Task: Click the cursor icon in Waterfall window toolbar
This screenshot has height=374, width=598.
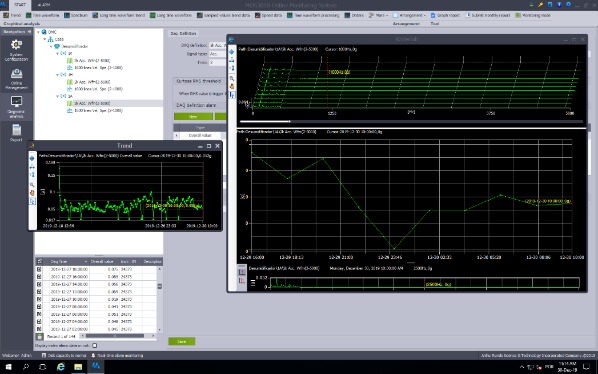Action: (x=232, y=95)
